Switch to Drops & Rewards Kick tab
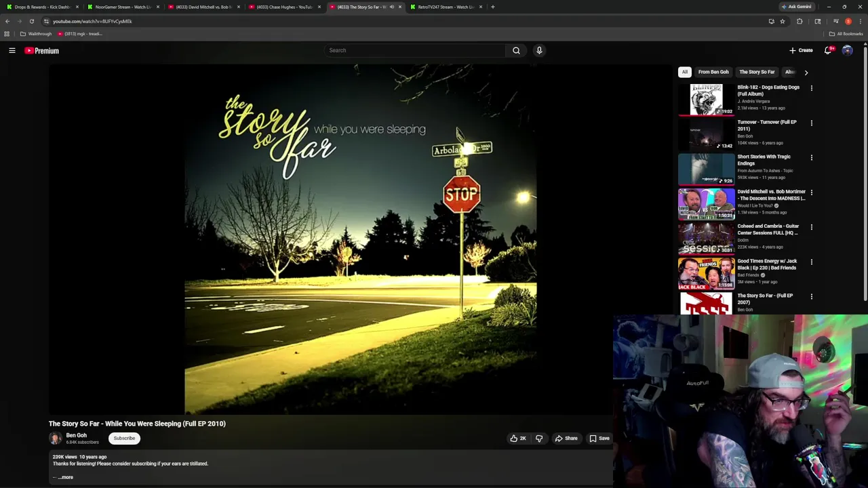 tap(42, 7)
